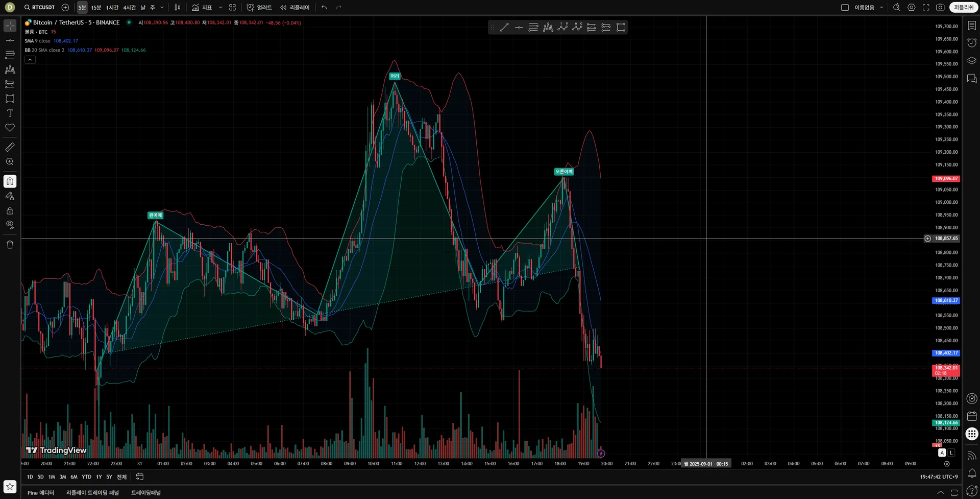Switch to the 4시간 timeframe
This screenshot has width=980, height=499.
click(130, 8)
